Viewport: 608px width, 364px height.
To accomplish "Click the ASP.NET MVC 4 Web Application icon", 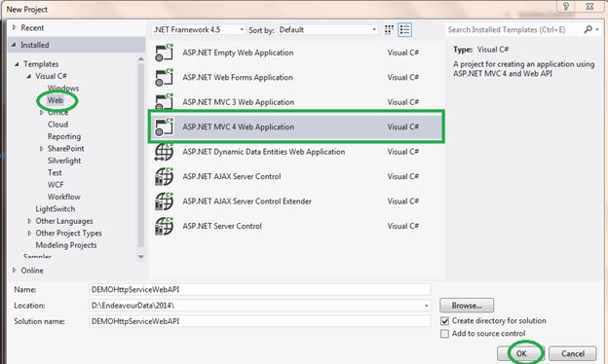I will click(164, 127).
